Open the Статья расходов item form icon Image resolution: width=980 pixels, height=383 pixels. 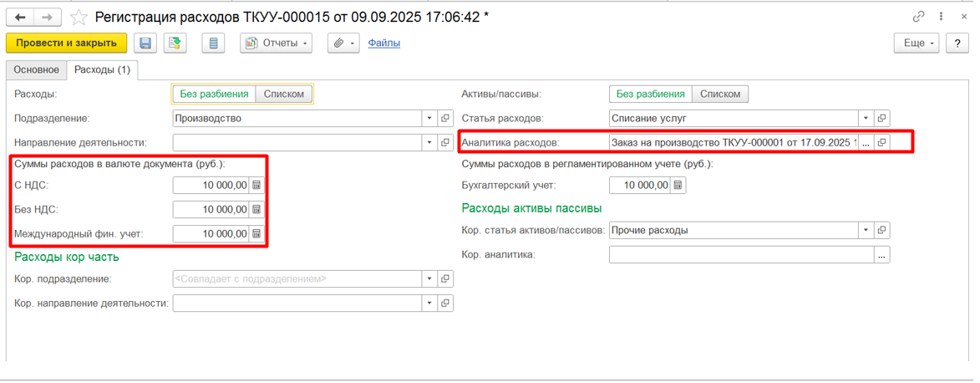point(882,118)
